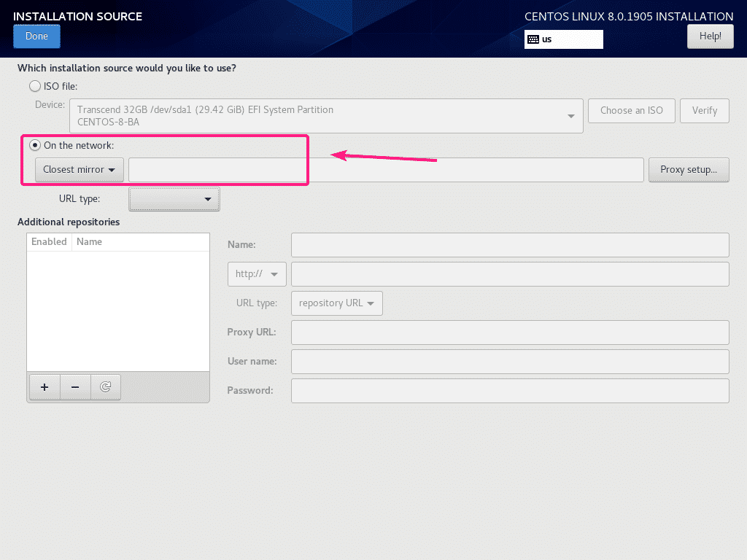Click the add repository plus icon
This screenshot has height=560, width=747.
coord(44,387)
